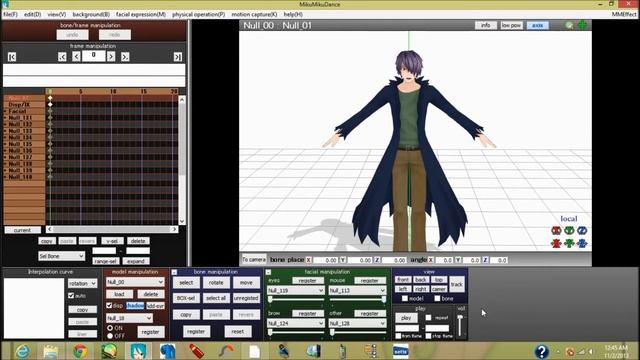640x360 pixels.
Task: Toggle the from flame checkbox
Action: (x=398, y=336)
